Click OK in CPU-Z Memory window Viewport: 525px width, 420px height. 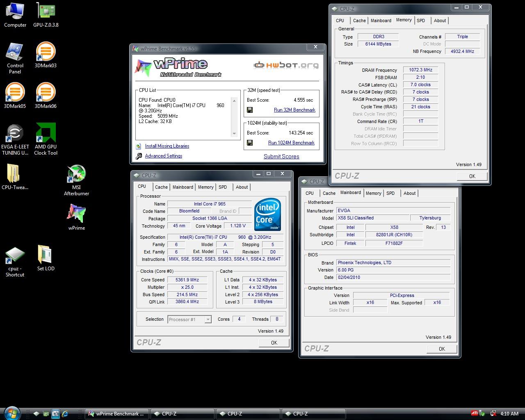tap(472, 176)
